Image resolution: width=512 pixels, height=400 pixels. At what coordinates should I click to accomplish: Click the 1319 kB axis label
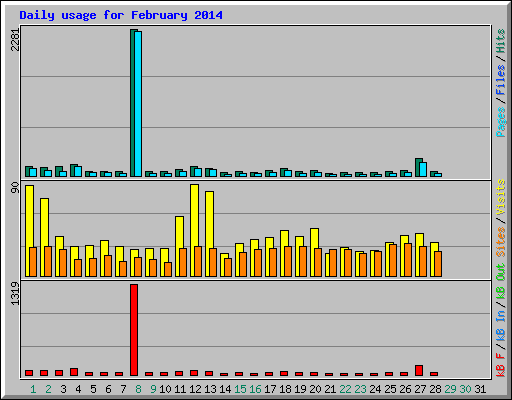pos(16,293)
